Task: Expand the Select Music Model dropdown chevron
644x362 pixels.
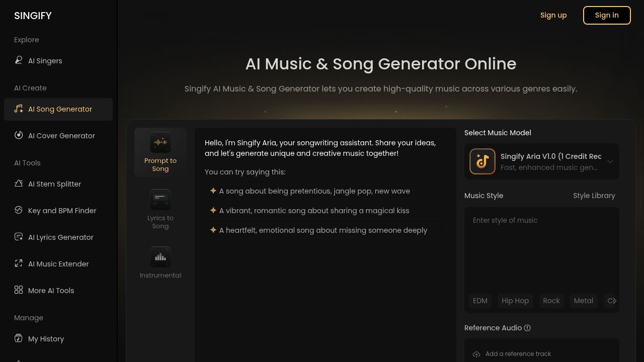Action: point(610,161)
